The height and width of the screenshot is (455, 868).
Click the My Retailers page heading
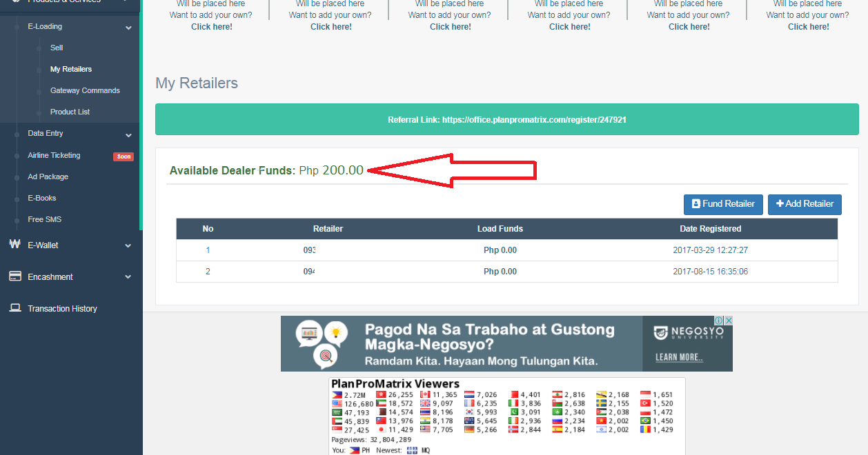(197, 83)
